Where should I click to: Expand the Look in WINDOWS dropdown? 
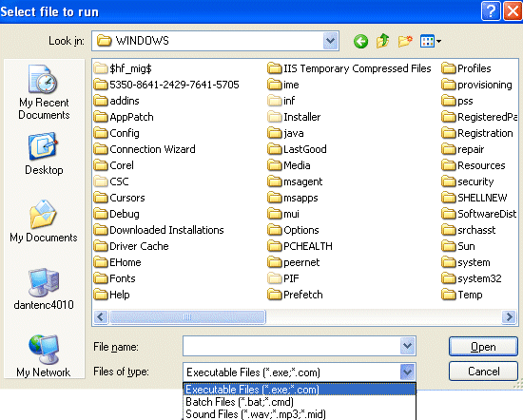pos(331,41)
